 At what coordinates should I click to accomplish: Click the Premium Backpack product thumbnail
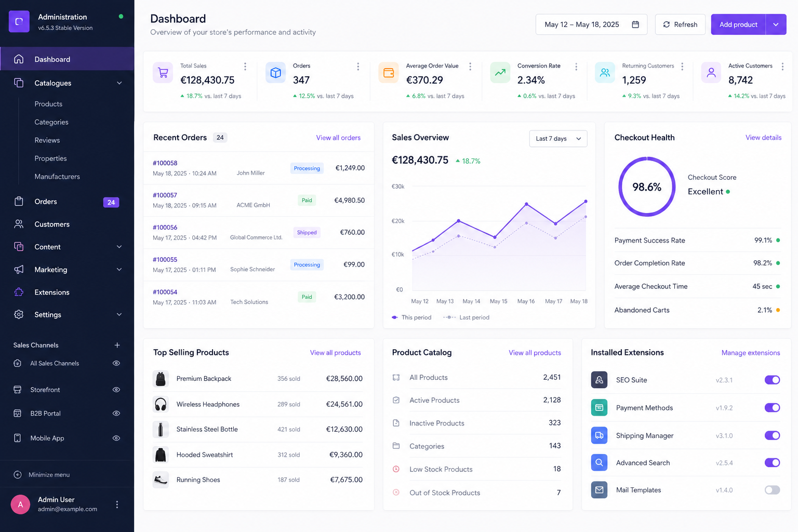[161, 379]
